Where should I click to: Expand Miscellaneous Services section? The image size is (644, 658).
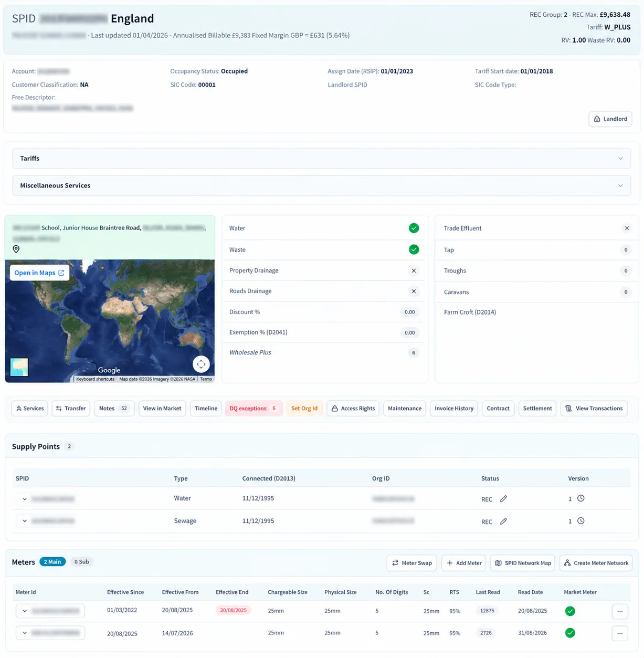pyautogui.click(x=321, y=185)
